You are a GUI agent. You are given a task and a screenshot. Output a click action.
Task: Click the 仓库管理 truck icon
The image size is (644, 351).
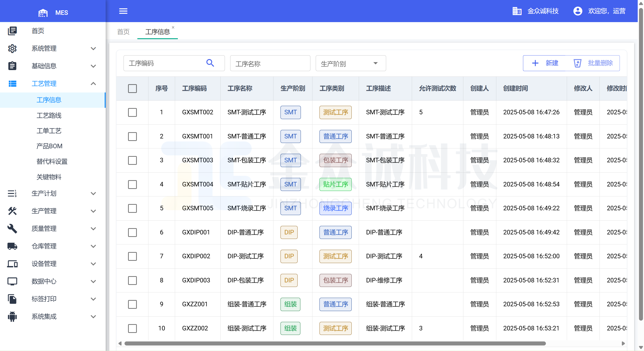pyautogui.click(x=12, y=246)
